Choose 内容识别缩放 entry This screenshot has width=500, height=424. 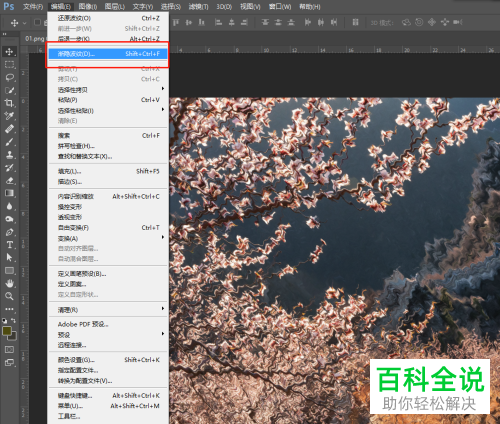click(108, 196)
